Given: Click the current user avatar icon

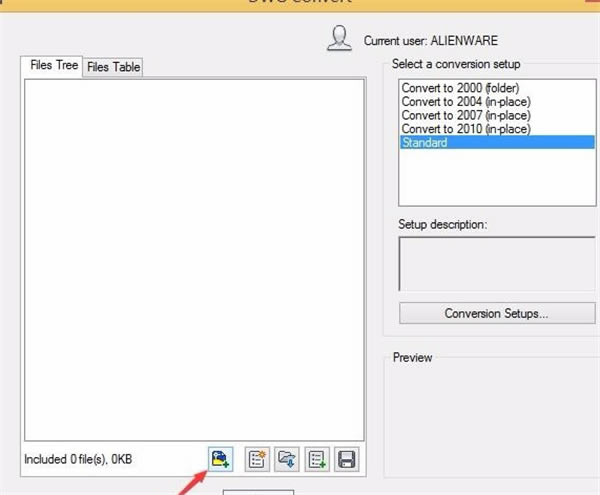Looking at the screenshot, I should coord(339,38).
